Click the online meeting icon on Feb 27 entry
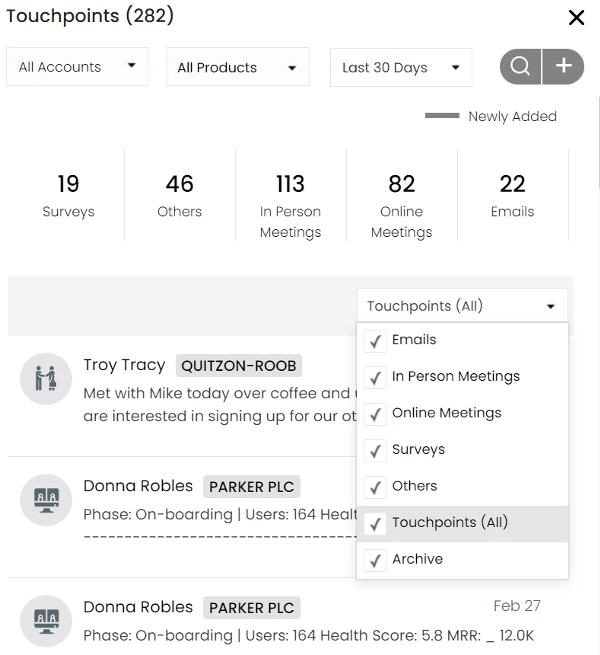This screenshot has width=600, height=655. click(46, 621)
